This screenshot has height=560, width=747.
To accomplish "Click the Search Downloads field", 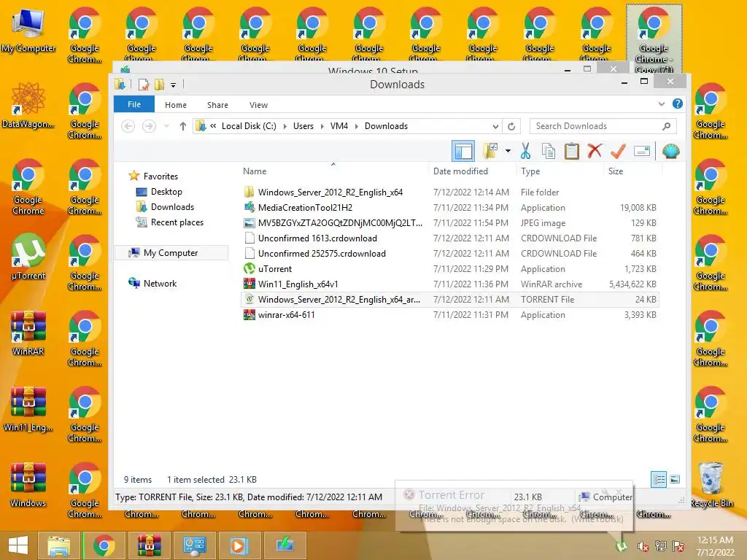I will point(603,126).
